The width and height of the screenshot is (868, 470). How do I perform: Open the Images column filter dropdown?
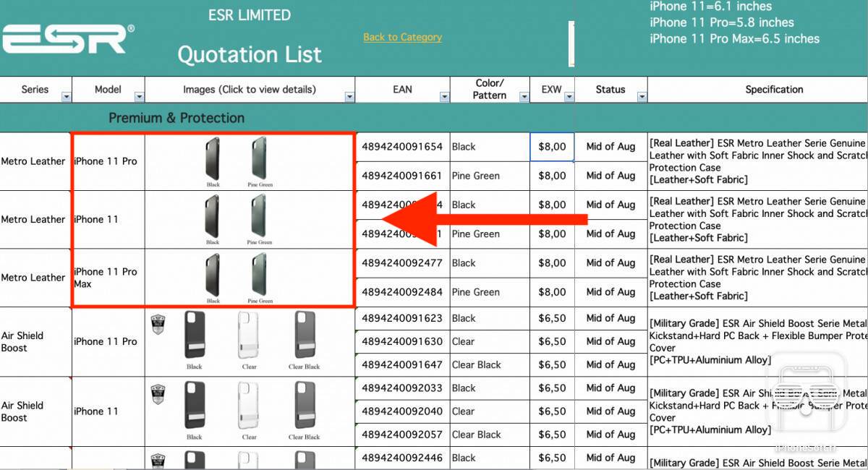tap(349, 97)
